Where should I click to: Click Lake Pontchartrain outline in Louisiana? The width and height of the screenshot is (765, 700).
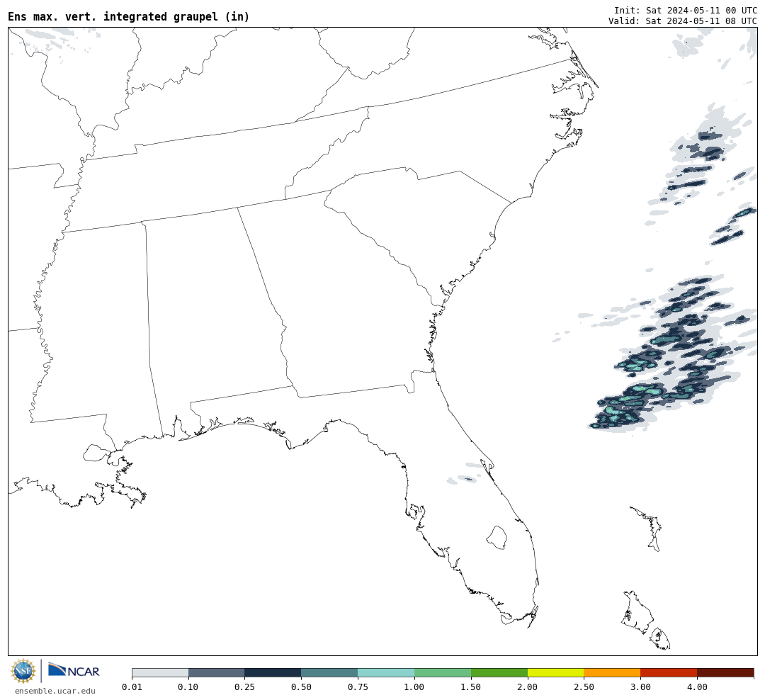click(x=96, y=453)
